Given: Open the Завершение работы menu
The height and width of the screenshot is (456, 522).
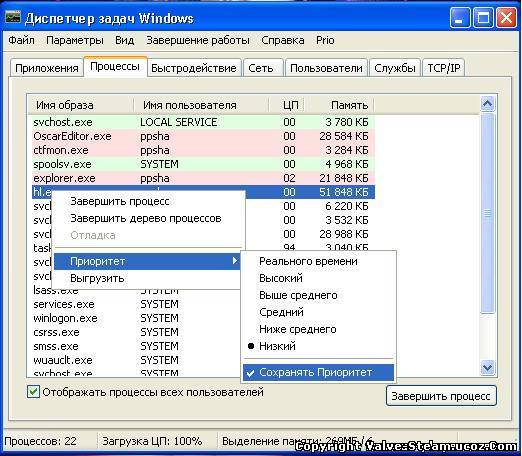Looking at the screenshot, I should tap(198, 40).
